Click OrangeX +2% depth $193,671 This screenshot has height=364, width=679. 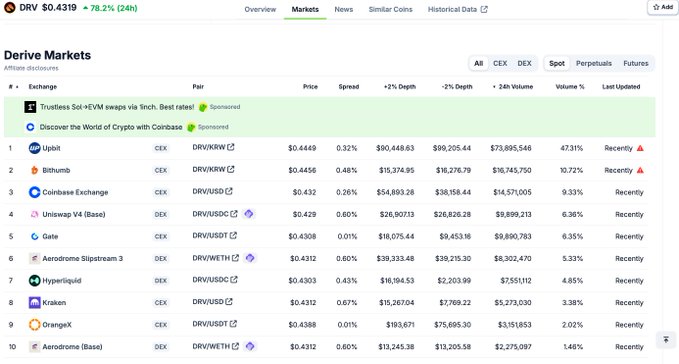coord(400,325)
